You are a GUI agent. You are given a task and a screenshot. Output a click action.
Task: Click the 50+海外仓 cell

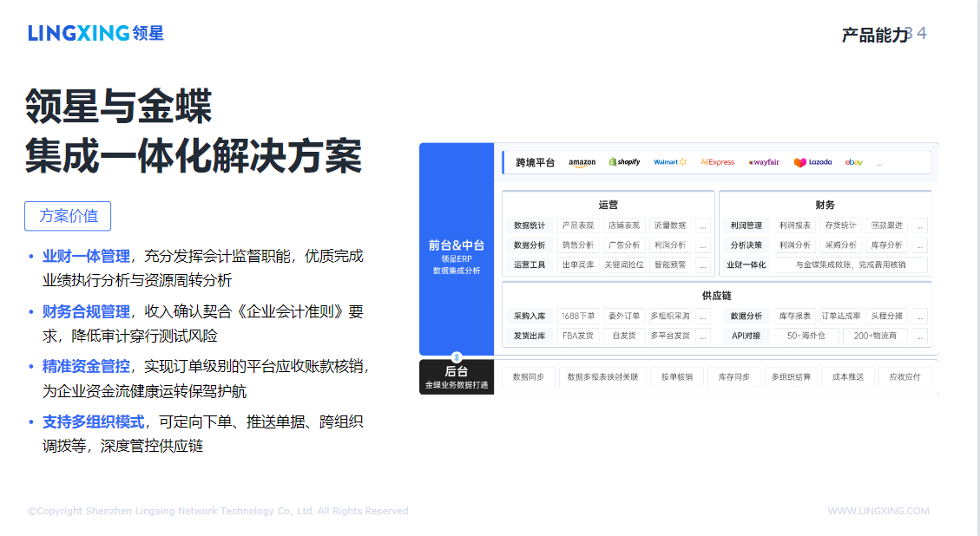(806, 337)
